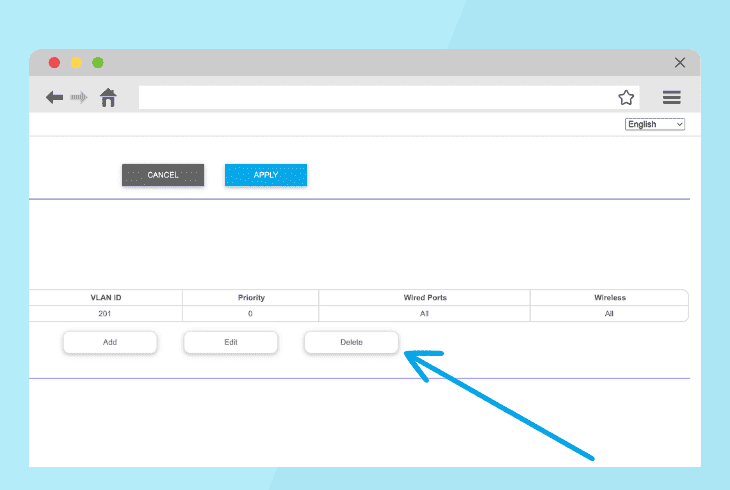
Task: Select the VLAN ID column header
Action: click(x=106, y=298)
